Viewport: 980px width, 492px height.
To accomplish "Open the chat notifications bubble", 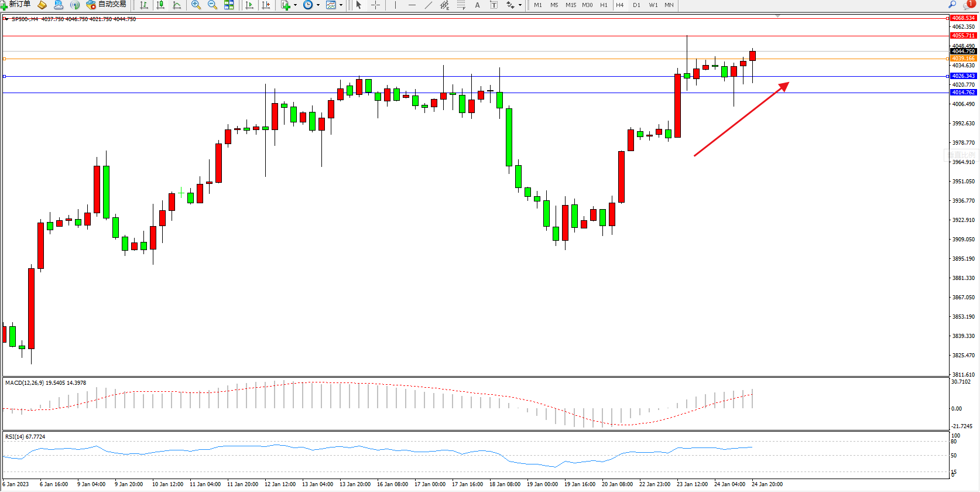I will [969, 5].
